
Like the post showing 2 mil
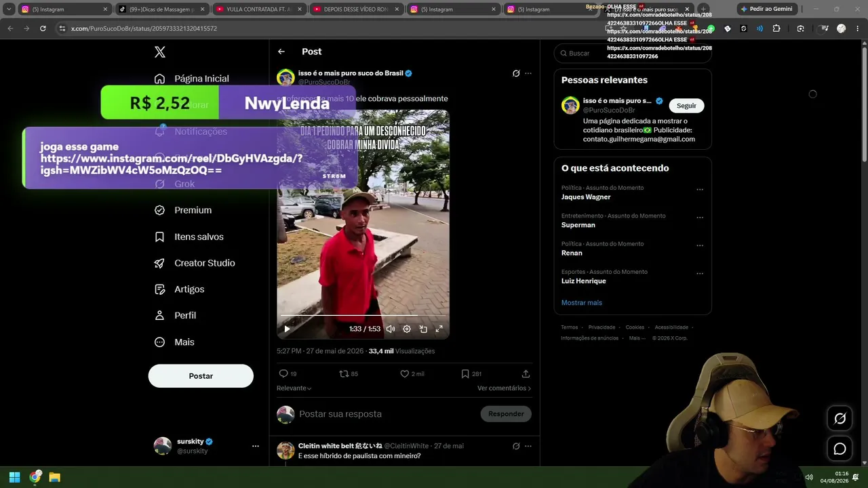tap(412, 373)
